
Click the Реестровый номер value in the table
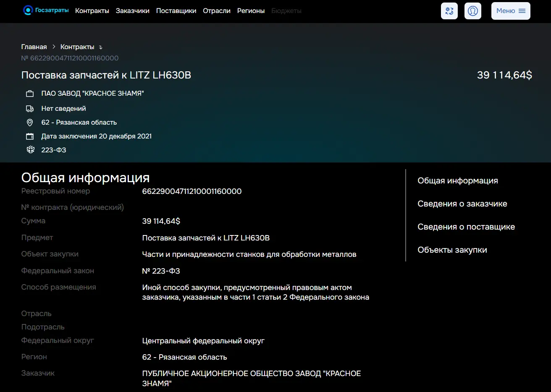[192, 191]
